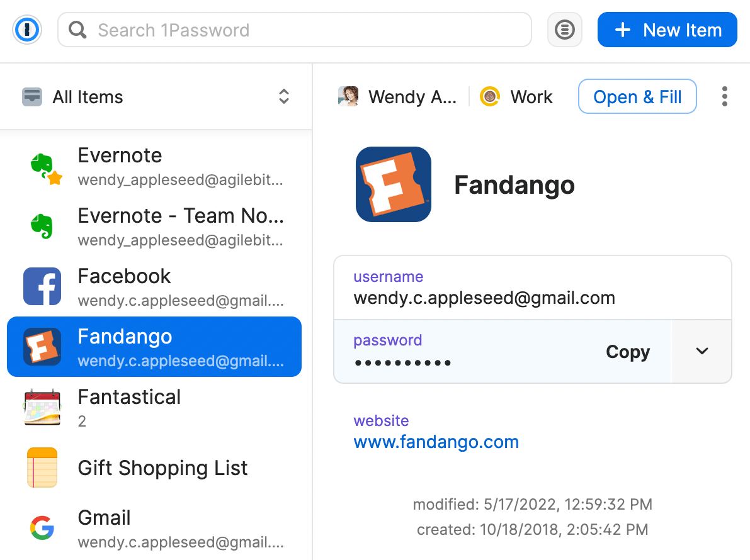Open the three-dot more actions menu
Viewport: 750px width, 560px height.
(x=725, y=96)
